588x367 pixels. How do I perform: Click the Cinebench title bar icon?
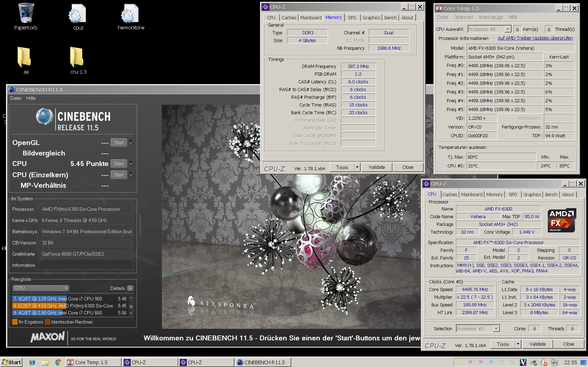coord(12,89)
